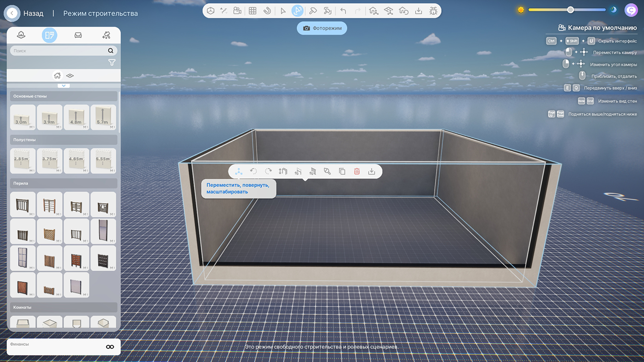Toggle the grid display icon
The height and width of the screenshot is (362, 644).
[253, 11]
